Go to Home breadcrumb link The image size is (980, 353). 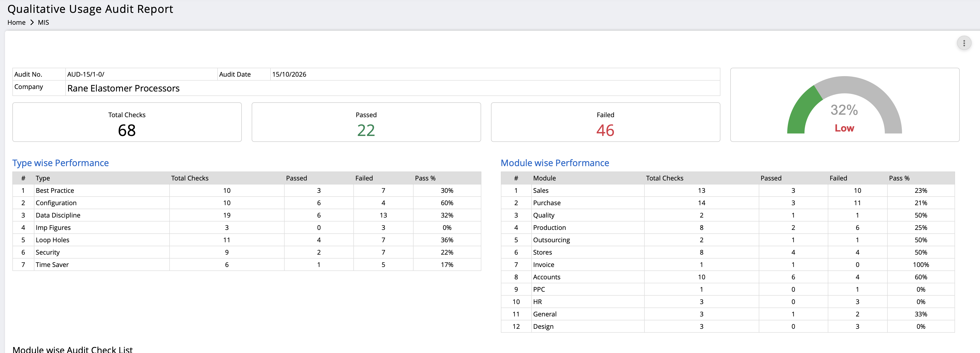16,22
